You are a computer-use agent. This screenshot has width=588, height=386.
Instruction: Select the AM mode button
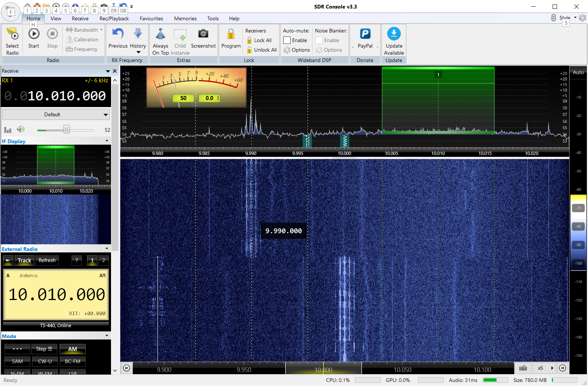click(72, 349)
